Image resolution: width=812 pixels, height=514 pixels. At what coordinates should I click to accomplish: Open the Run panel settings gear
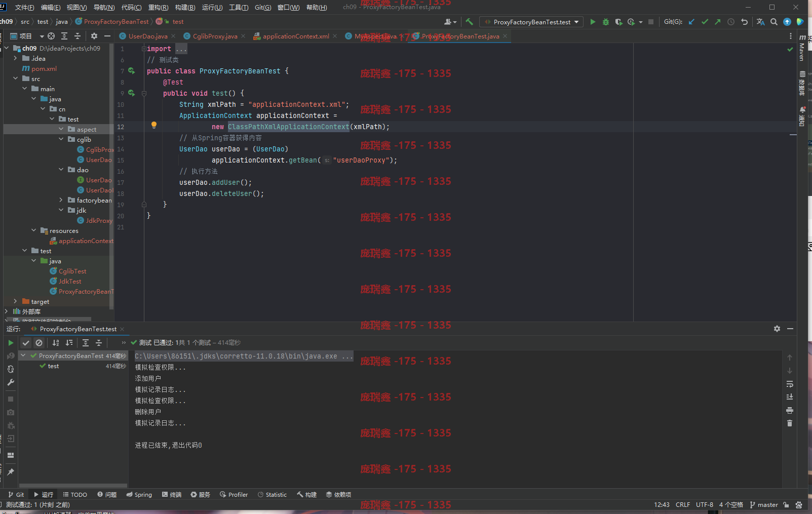(x=777, y=329)
